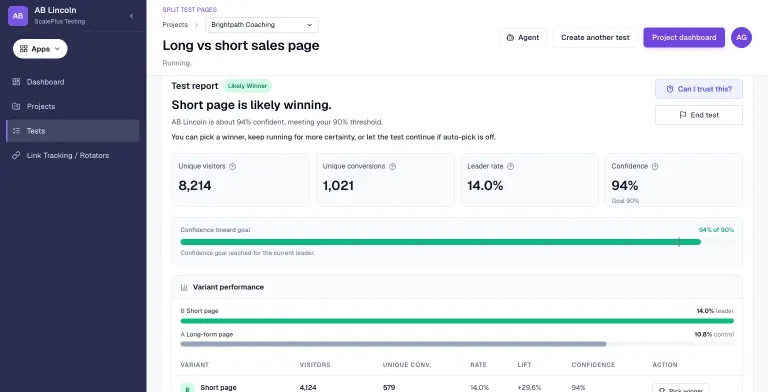Click the 4,124 visitors table cell
This screenshot has width=768, height=392.
point(308,388)
